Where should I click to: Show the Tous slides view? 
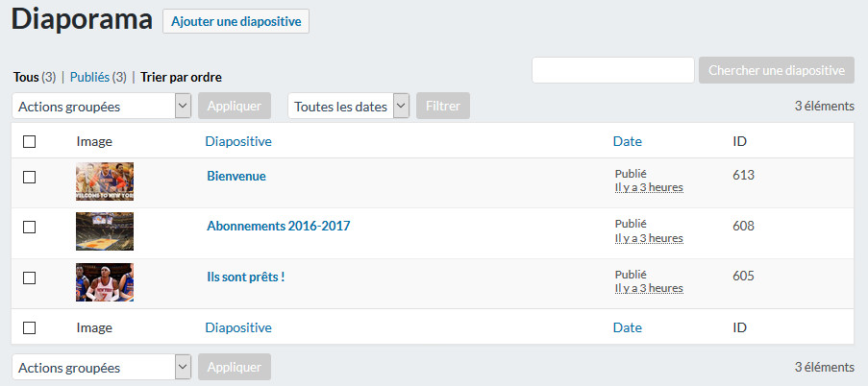[x=26, y=78]
